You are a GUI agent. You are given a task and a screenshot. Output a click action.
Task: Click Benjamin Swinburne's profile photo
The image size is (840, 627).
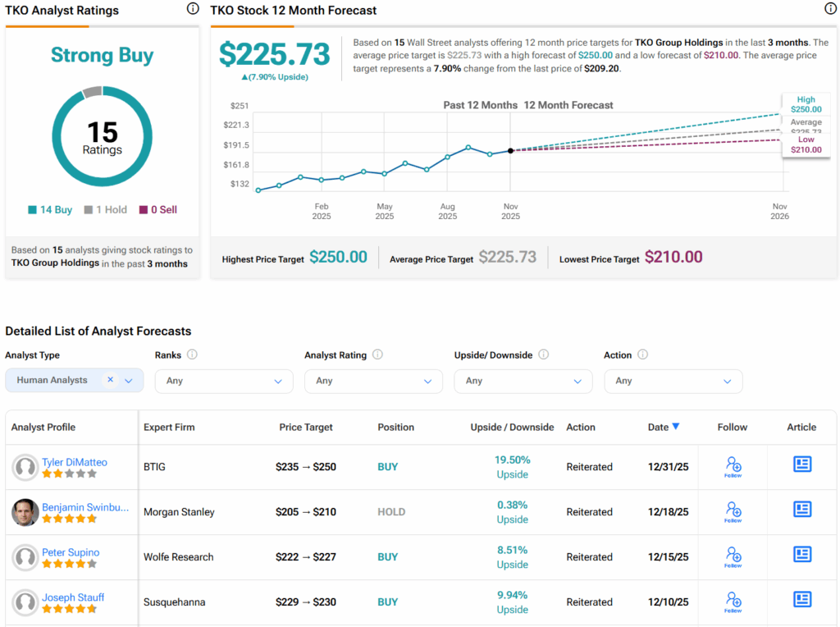25,512
